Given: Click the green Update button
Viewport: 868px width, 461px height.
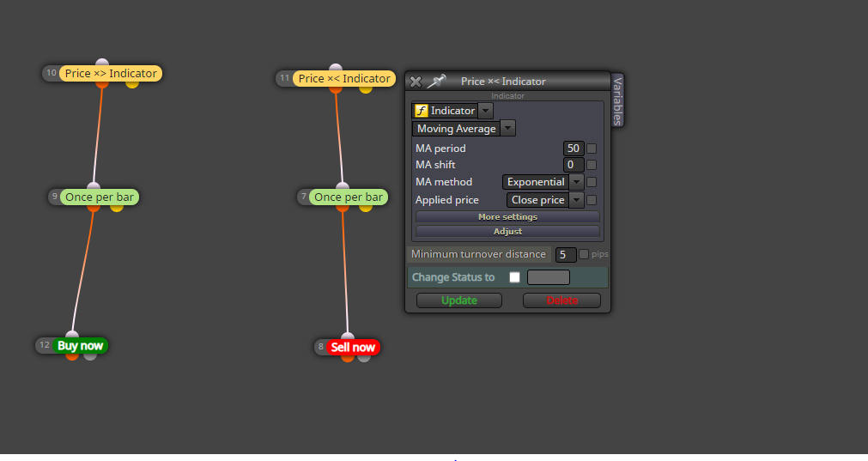Looking at the screenshot, I should pyautogui.click(x=459, y=300).
